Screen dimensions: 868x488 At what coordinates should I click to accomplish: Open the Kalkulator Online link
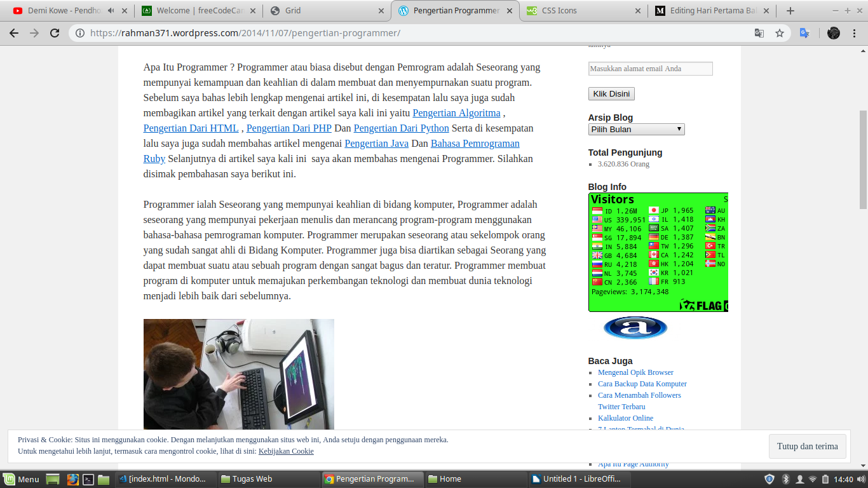pyautogui.click(x=625, y=418)
